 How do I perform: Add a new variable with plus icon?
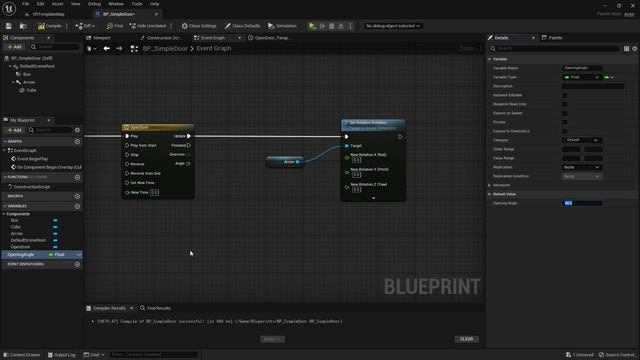(77, 206)
